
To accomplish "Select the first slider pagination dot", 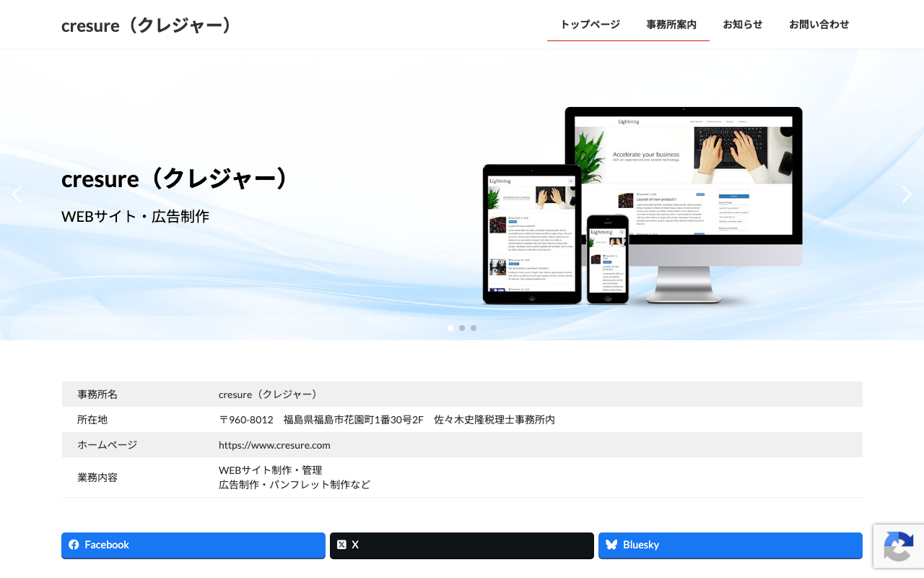I will click(450, 328).
